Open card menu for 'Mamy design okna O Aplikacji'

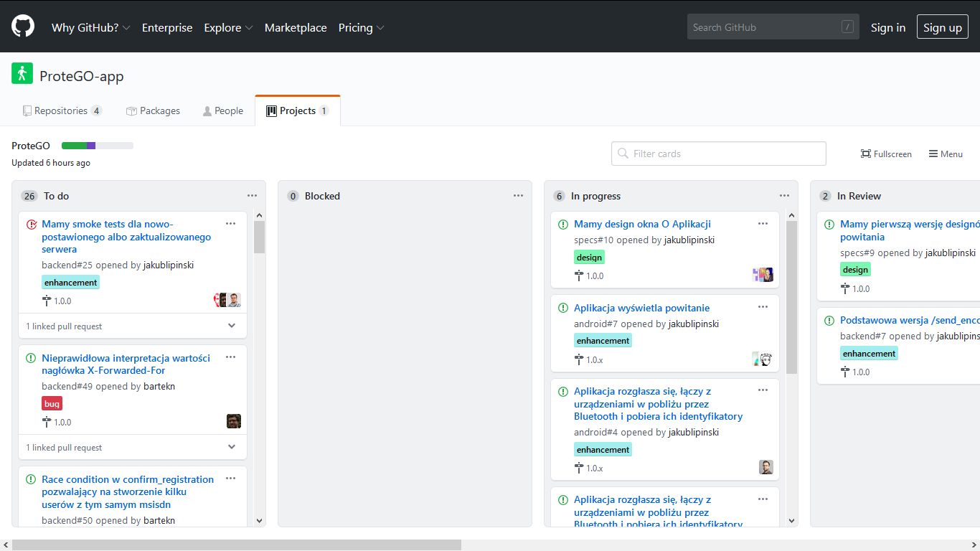(x=763, y=224)
